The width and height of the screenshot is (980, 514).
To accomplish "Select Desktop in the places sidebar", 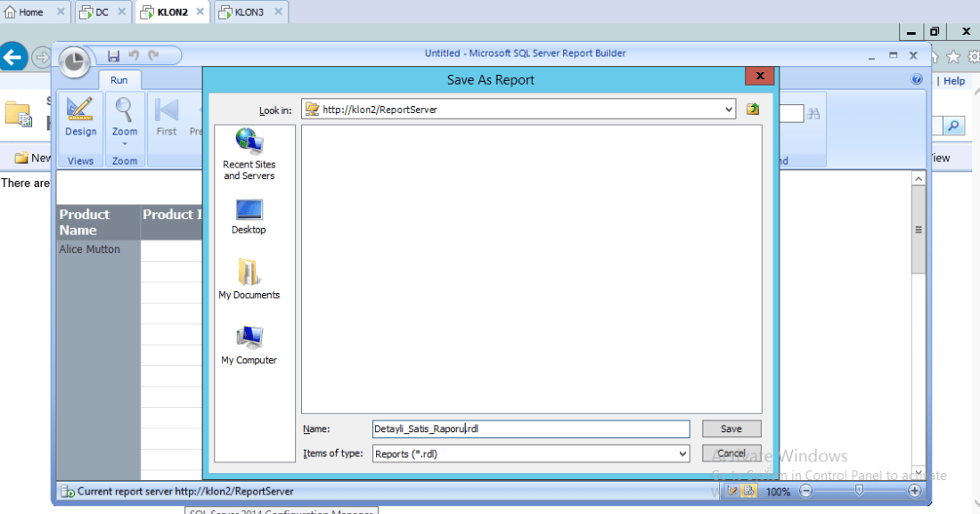I will (x=249, y=216).
